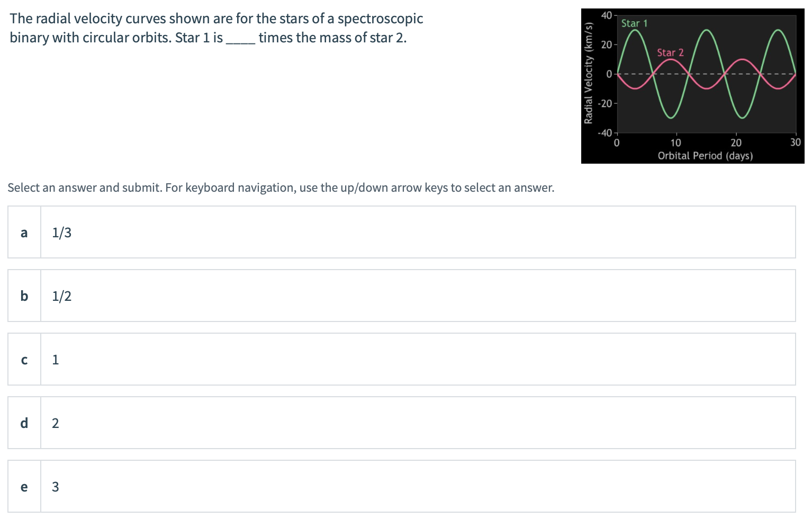Screen dimensions: 812x518
Task: Click the '30' tick mark on the x-axis
Action: [796, 142]
